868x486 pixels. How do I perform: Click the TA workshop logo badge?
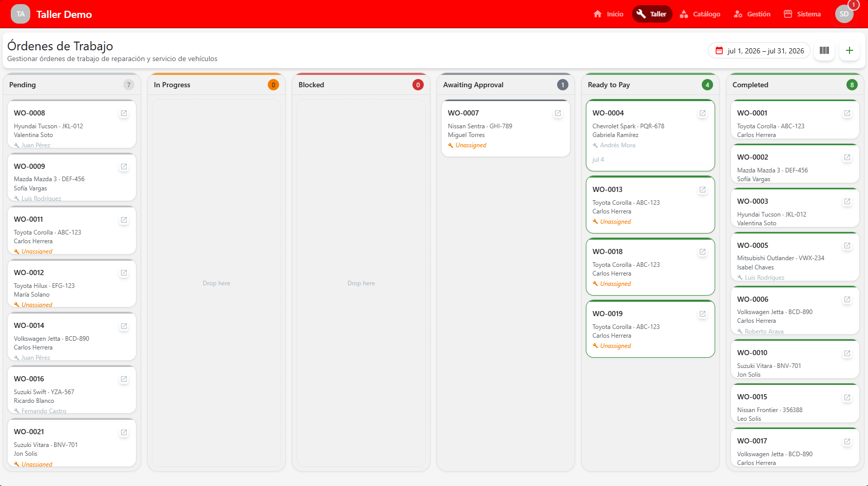tap(21, 14)
